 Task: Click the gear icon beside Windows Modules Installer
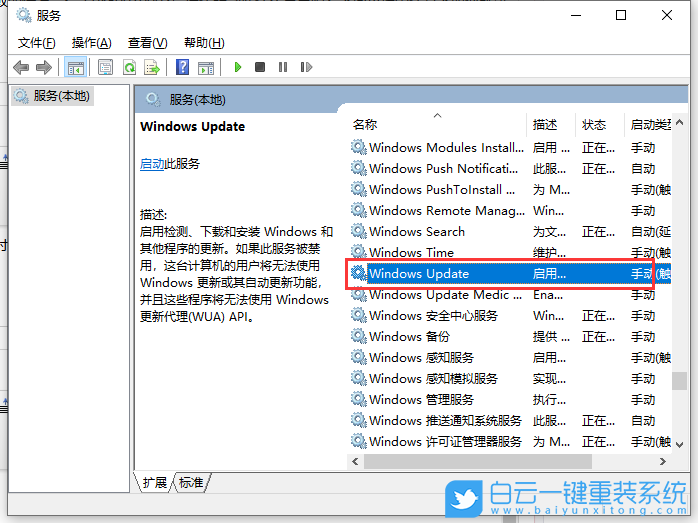(x=358, y=147)
